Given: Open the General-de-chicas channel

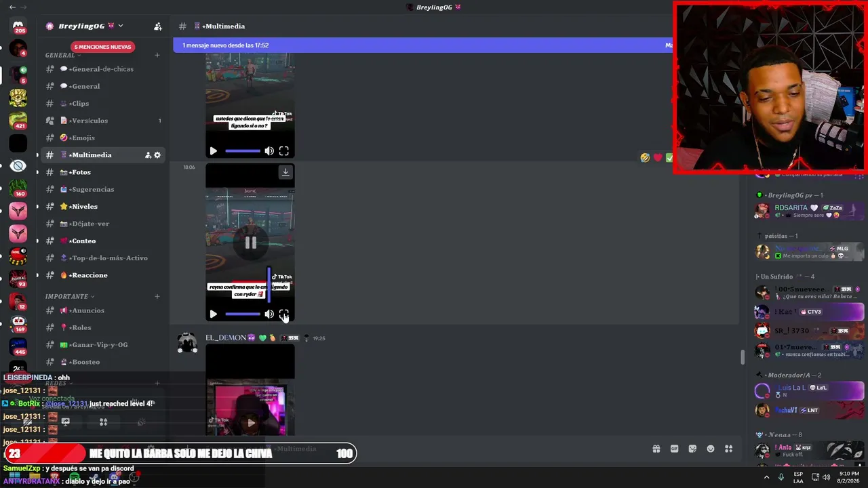Looking at the screenshot, I should coord(102,69).
